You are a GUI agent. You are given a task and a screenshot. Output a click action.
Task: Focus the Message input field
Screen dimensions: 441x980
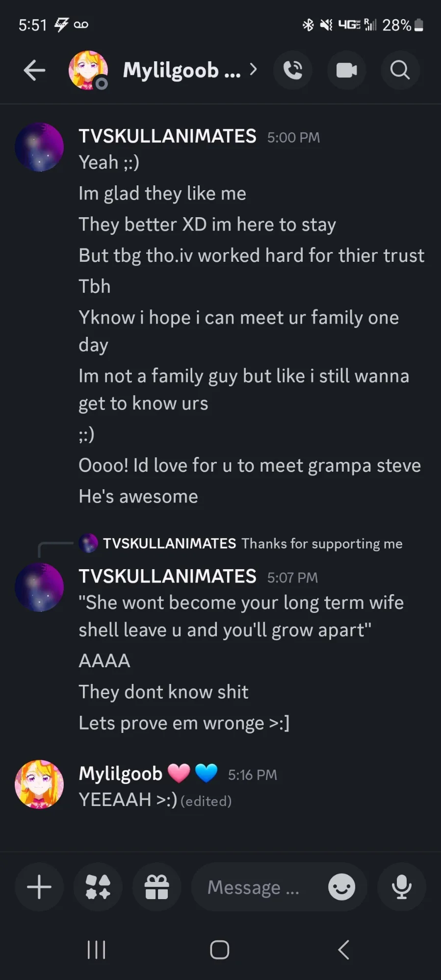[255, 887]
